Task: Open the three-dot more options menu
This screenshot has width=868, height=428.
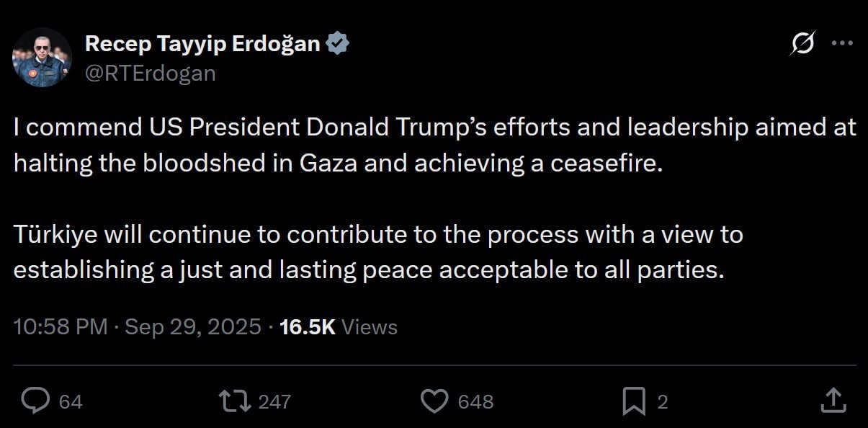Action: [841, 44]
